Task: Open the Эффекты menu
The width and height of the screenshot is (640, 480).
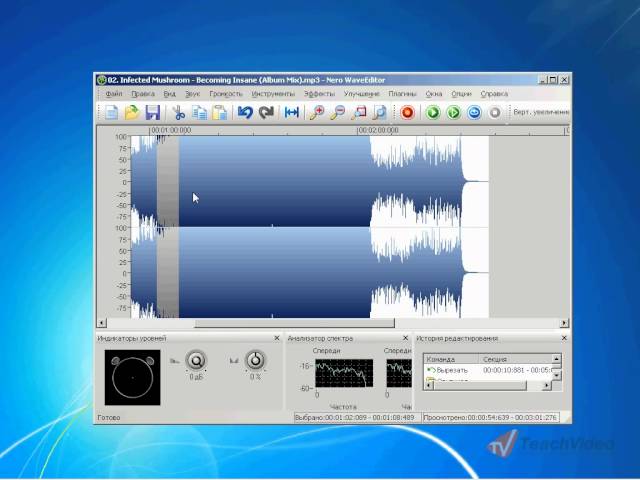Action: click(319, 93)
